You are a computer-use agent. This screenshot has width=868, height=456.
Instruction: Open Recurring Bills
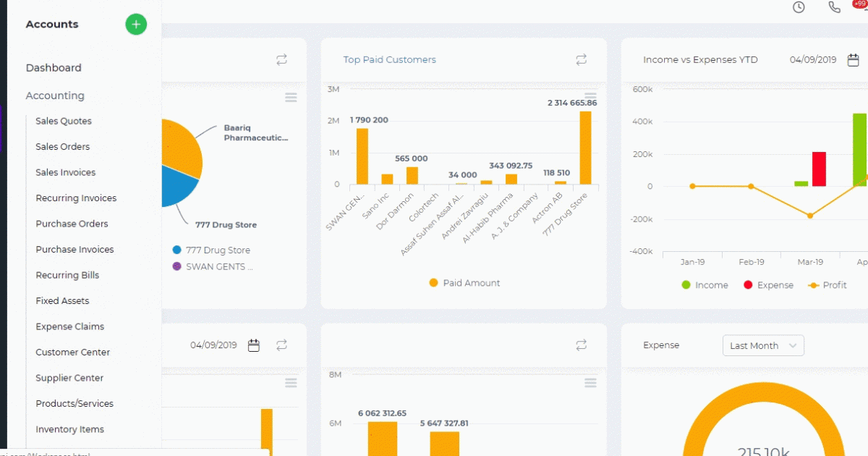pos(67,275)
